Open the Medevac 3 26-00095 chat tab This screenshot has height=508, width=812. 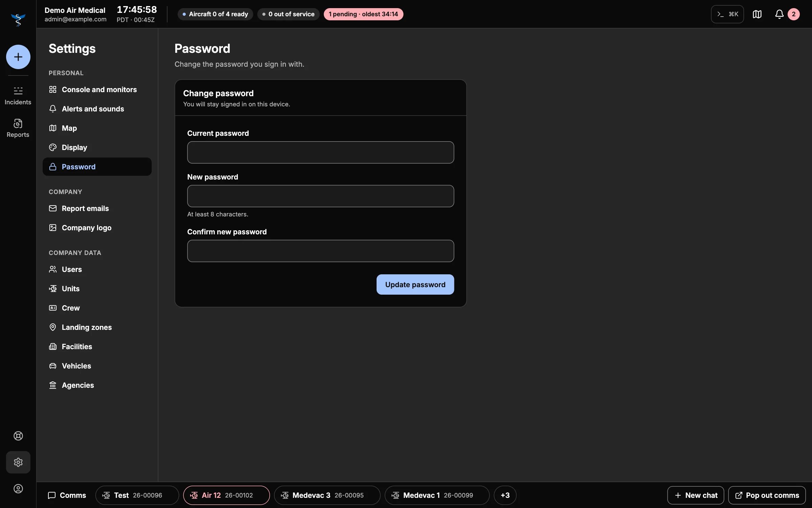tap(327, 495)
